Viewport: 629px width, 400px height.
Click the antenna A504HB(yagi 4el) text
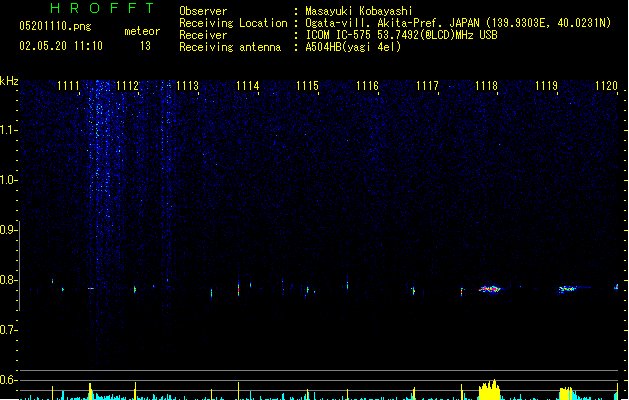[x=353, y=47]
